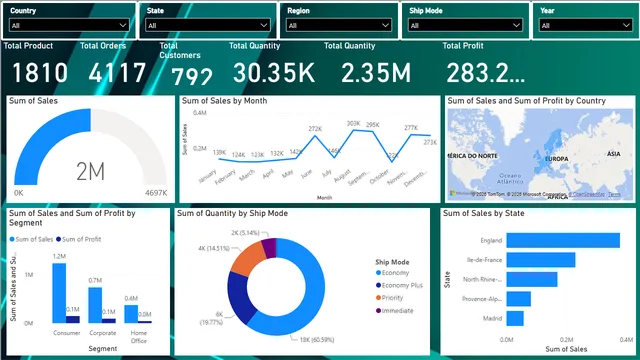Image resolution: width=640 pixels, height=360 pixels.
Task: Select the Home Office sales bar
Action: (x=131, y=314)
